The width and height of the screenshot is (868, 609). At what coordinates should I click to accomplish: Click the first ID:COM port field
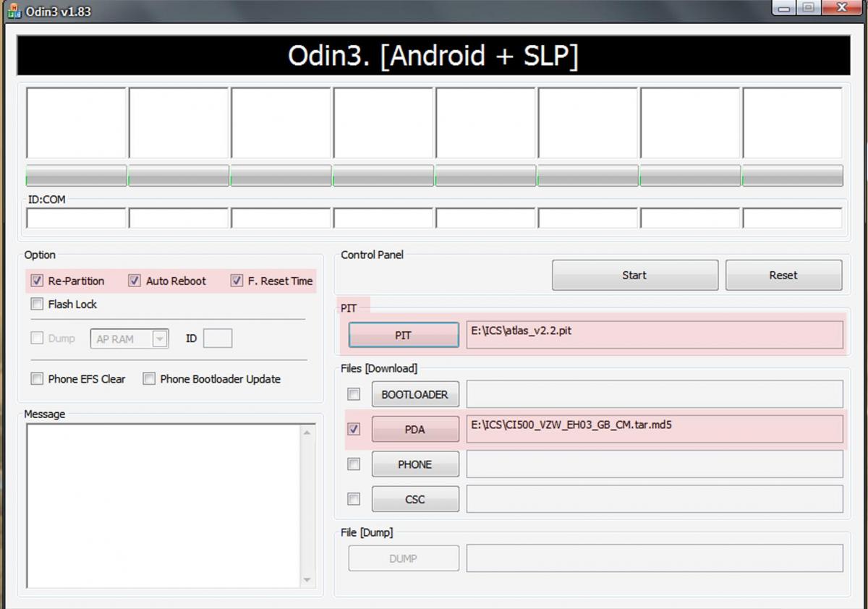click(76, 218)
